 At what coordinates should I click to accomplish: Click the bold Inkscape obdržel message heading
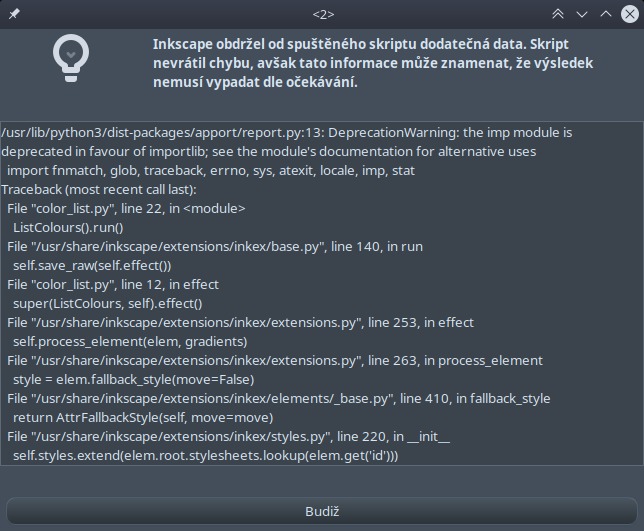[x=373, y=63]
